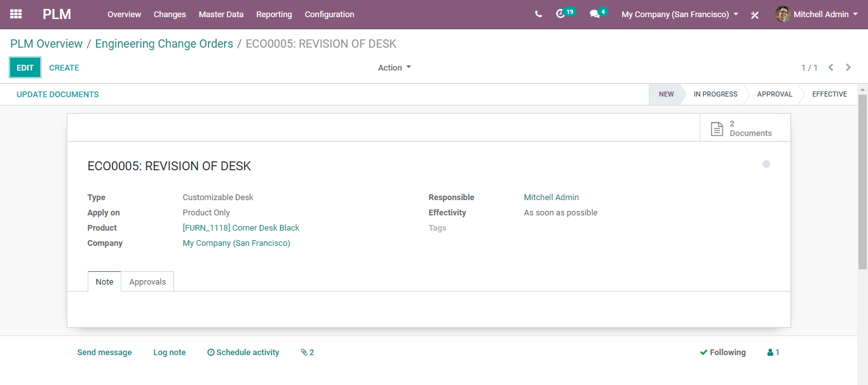Toggle the grey kanban state dot
The image size is (868, 385).
(766, 164)
